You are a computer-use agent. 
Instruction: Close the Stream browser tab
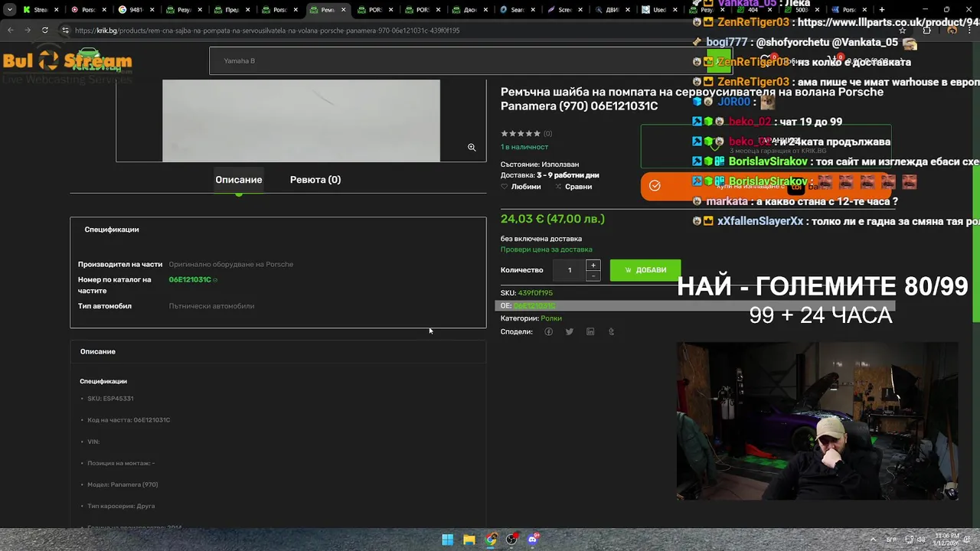pyautogui.click(x=58, y=10)
